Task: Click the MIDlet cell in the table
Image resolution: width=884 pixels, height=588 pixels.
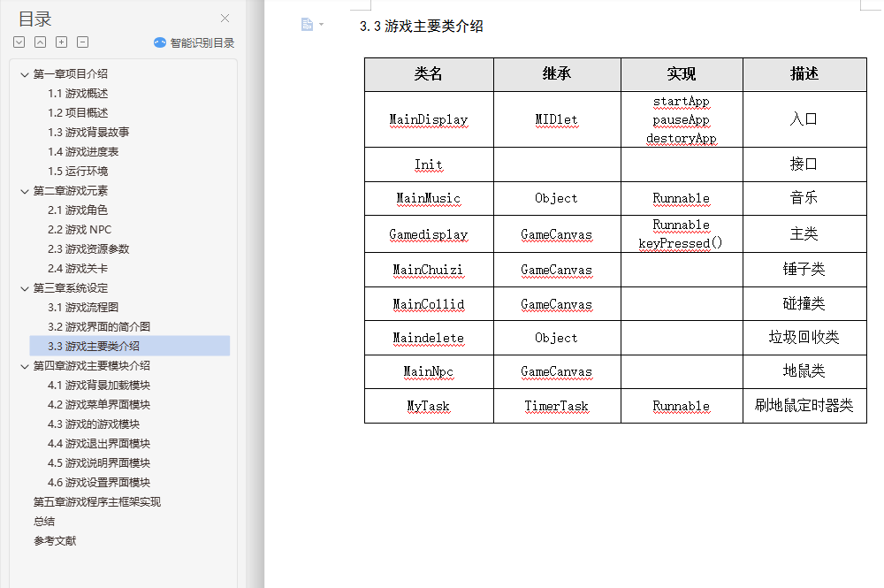Action: point(557,119)
